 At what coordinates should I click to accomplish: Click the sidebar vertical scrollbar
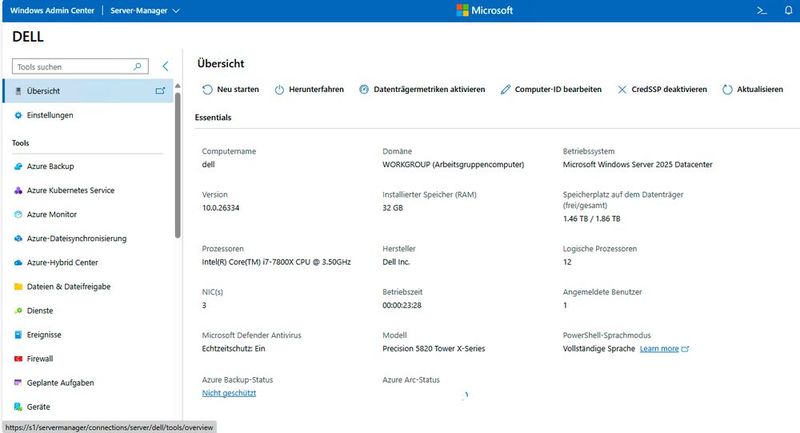(x=178, y=163)
